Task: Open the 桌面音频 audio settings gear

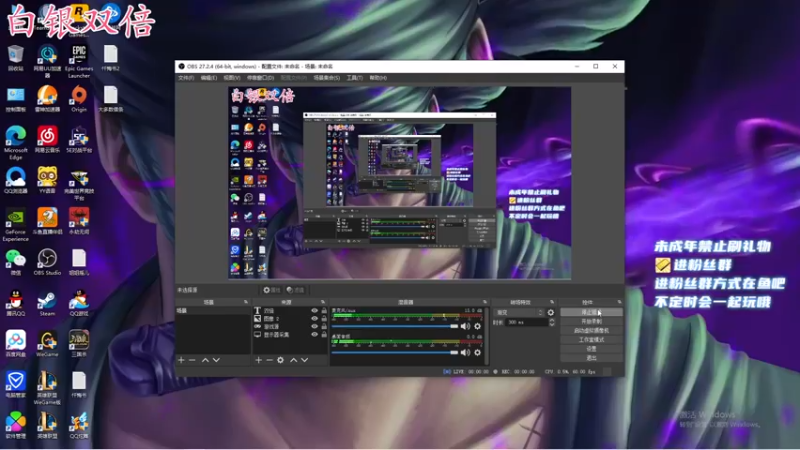Action: point(478,353)
